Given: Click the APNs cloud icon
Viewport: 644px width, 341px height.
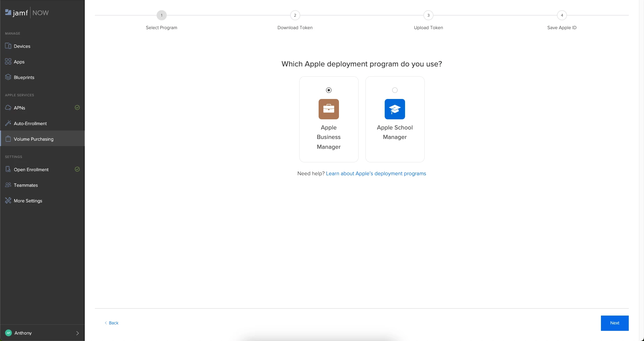Looking at the screenshot, I should [x=8, y=107].
